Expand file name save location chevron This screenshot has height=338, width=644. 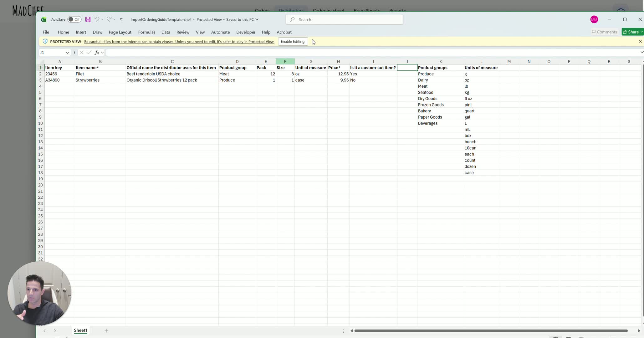pyautogui.click(x=257, y=19)
